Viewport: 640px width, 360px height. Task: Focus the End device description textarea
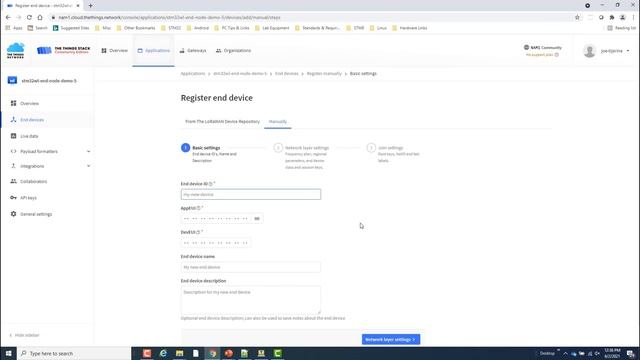[251, 300]
